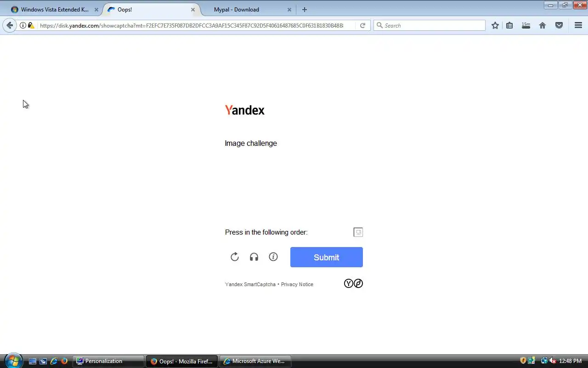Show desktop from quick launch
This screenshot has height=368, width=588.
[33, 361]
